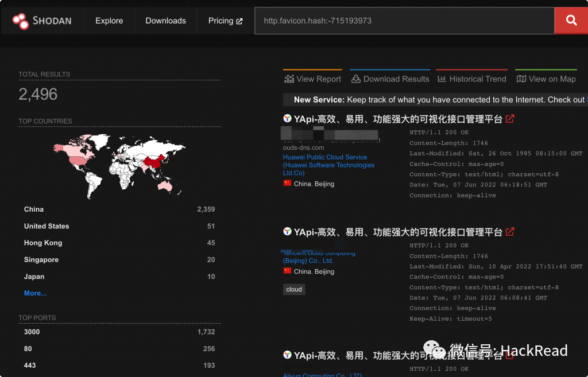Click Huawei Public Cloud Service link
This screenshot has width=588, height=377.
coord(328,165)
